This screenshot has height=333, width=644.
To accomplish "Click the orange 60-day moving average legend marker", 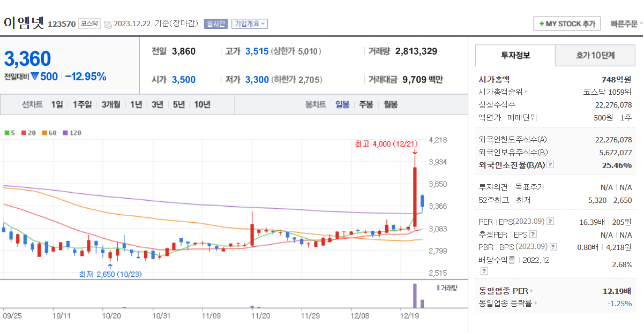I will pos(44,133).
